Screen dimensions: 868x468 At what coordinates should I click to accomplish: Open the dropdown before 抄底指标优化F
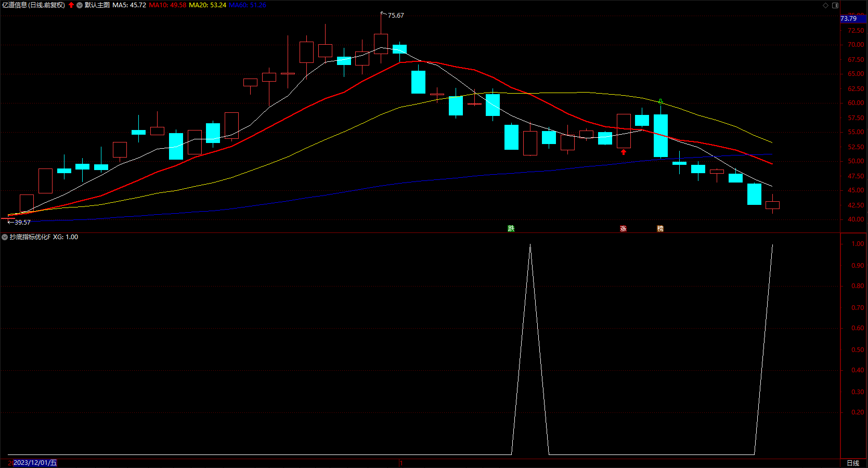tap(5, 237)
